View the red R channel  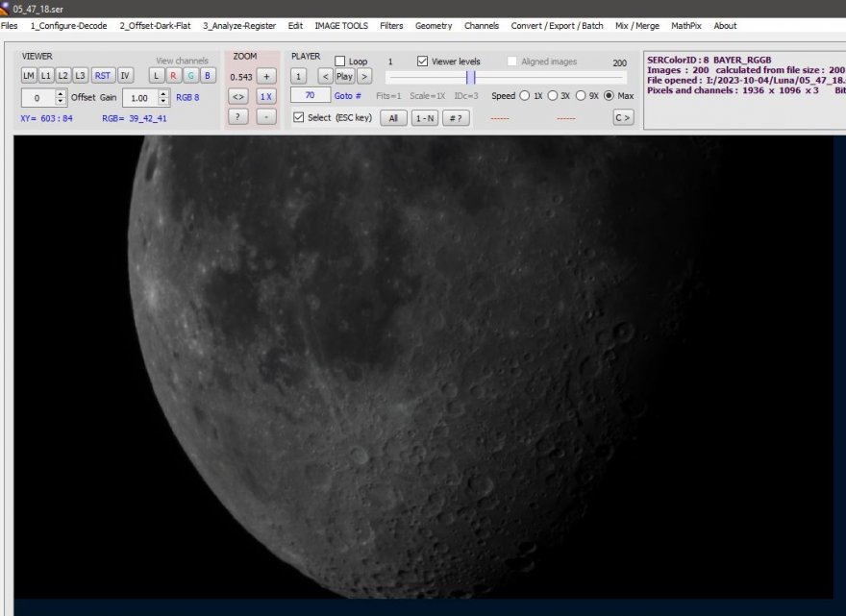point(173,76)
